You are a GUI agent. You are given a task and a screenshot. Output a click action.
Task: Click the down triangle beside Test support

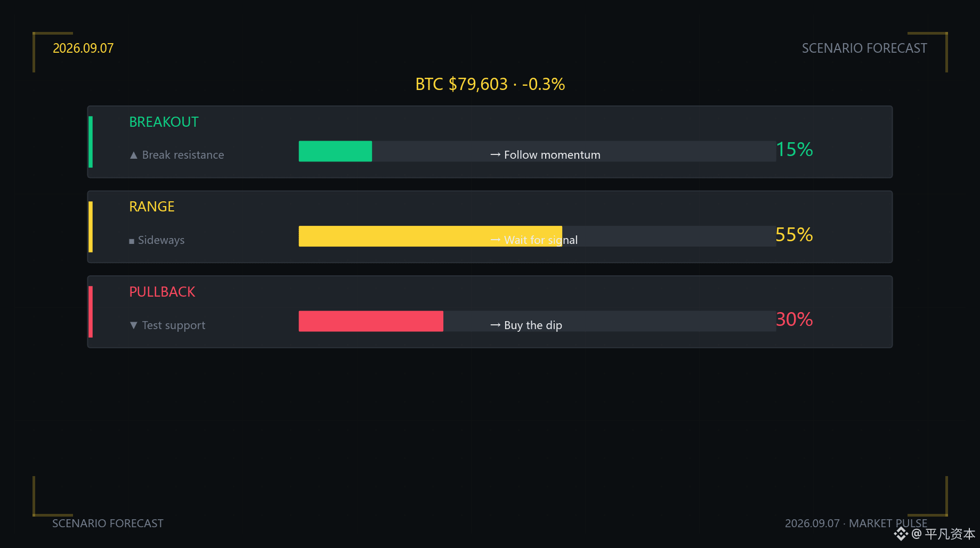tap(134, 325)
